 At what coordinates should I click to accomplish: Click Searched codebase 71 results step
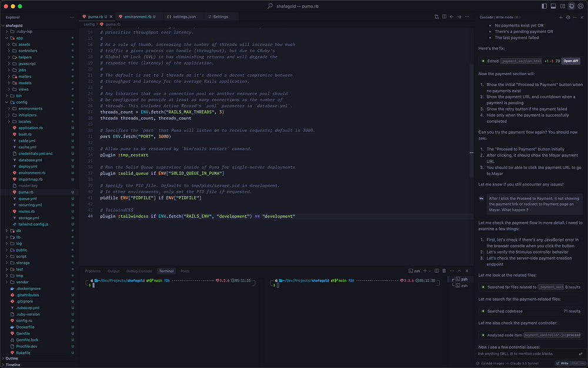click(530, 311)
